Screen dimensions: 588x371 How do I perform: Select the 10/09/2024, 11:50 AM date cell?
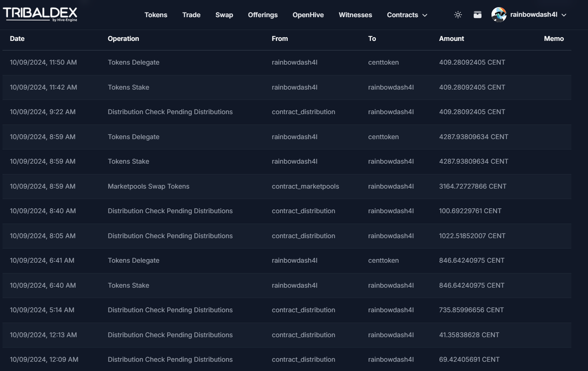click(x=43, y=63)
